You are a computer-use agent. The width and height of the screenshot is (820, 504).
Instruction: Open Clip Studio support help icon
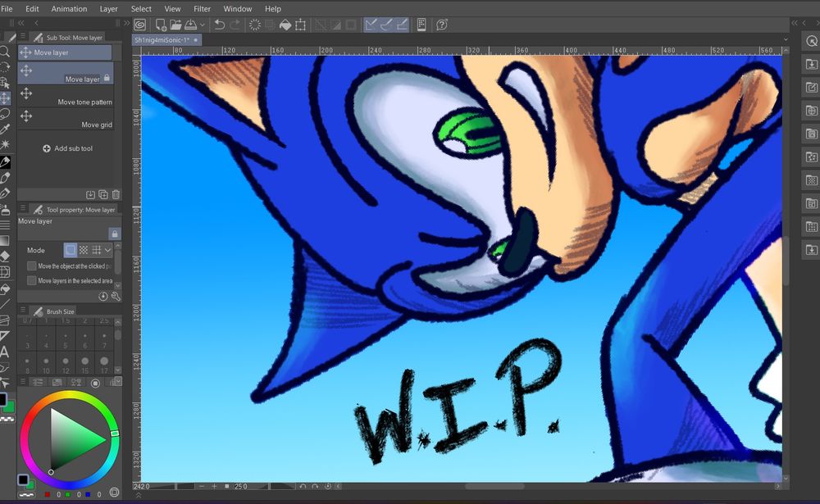(442, 25)
